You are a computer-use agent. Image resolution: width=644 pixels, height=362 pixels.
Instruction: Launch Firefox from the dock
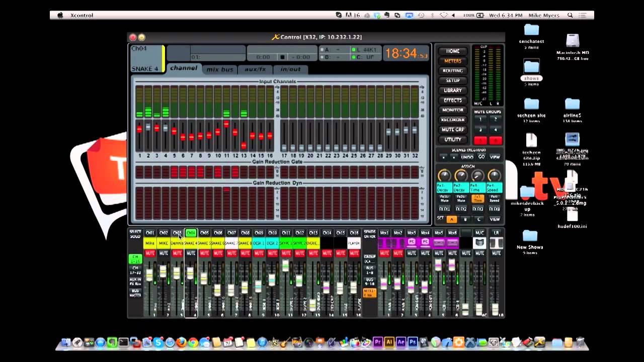click(x=181, y=343)
